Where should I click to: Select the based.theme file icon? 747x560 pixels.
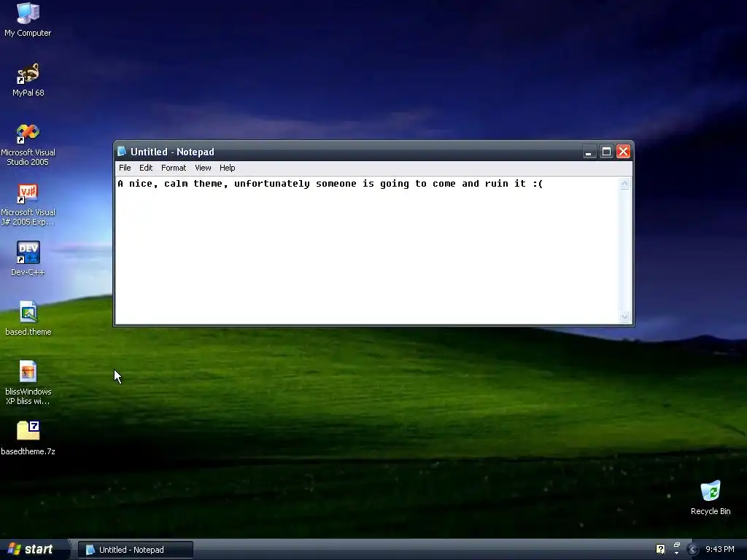point(28,319)
